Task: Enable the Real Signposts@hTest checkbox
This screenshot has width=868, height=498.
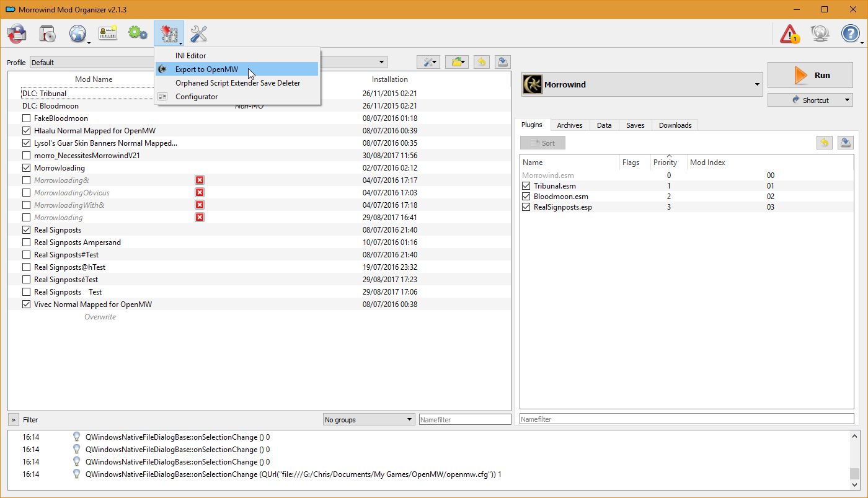Action: click(26, 267)
